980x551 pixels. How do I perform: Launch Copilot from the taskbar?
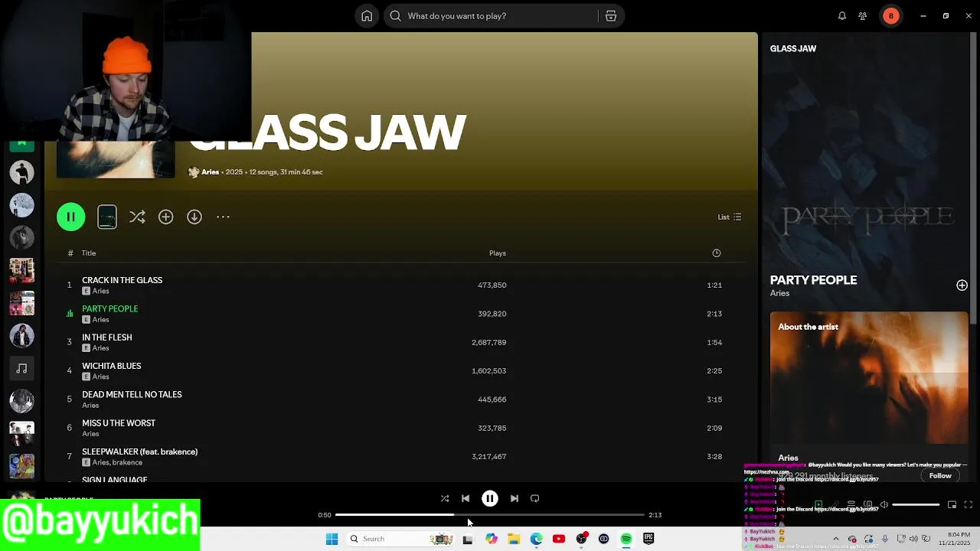[x=491, y=539]
